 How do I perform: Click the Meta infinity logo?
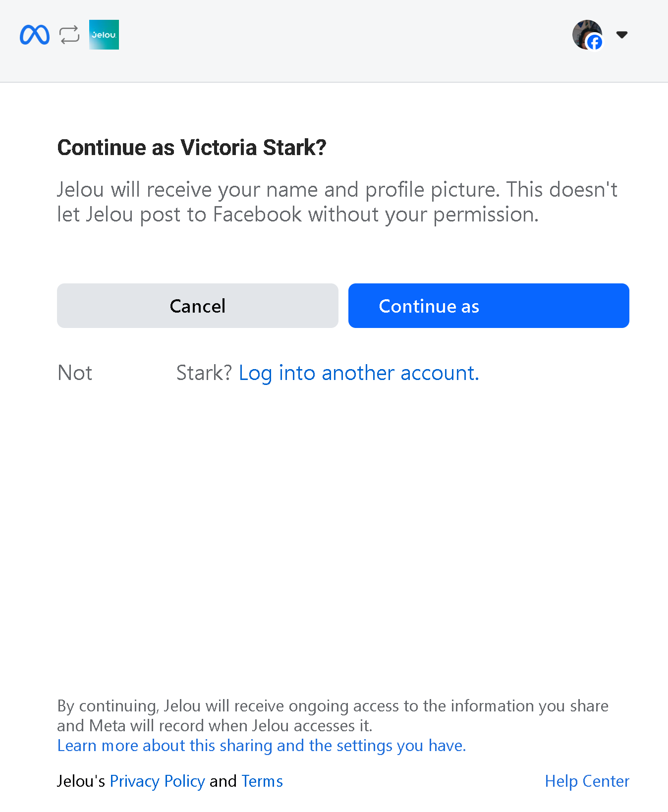[35, 35]
